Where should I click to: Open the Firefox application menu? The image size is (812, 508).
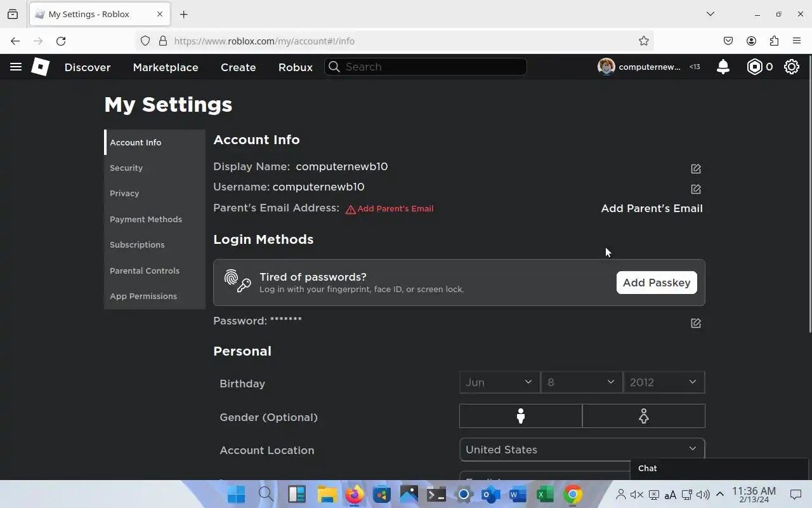point(797,41)
